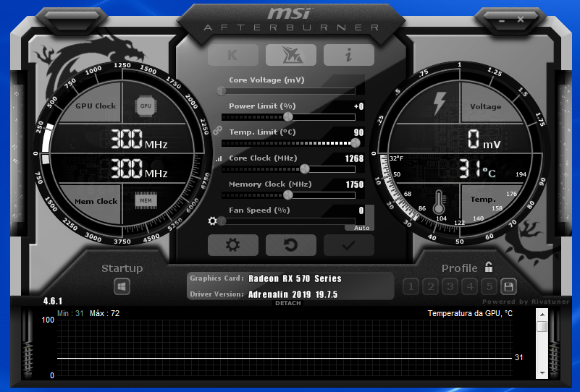The height and width of the screenshot is (392, 580).
Task: Click the Adrenalin 2019 19.7.5 driver text
Action: click(x=293, y=294)
